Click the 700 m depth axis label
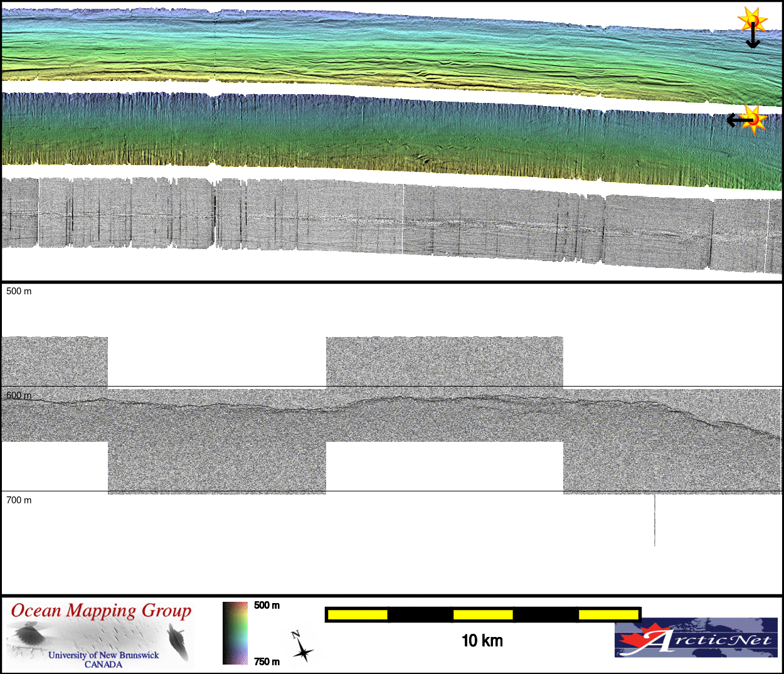The height and width of the screenshot is (674, 784). (x=19, y=500)
